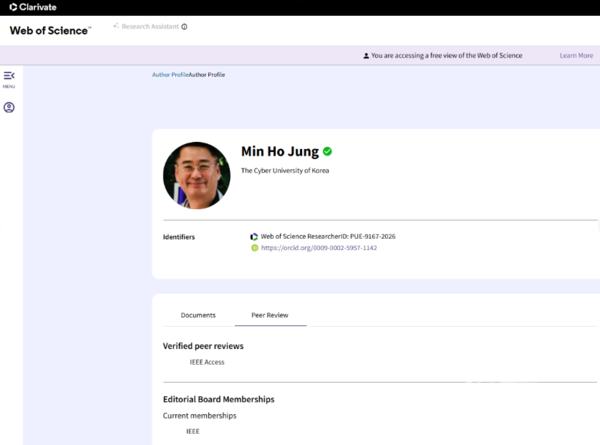Click the free view of Web of Science message
This screenshot has width=600, height=445.
pyautogui.click(x=447, y=55)
